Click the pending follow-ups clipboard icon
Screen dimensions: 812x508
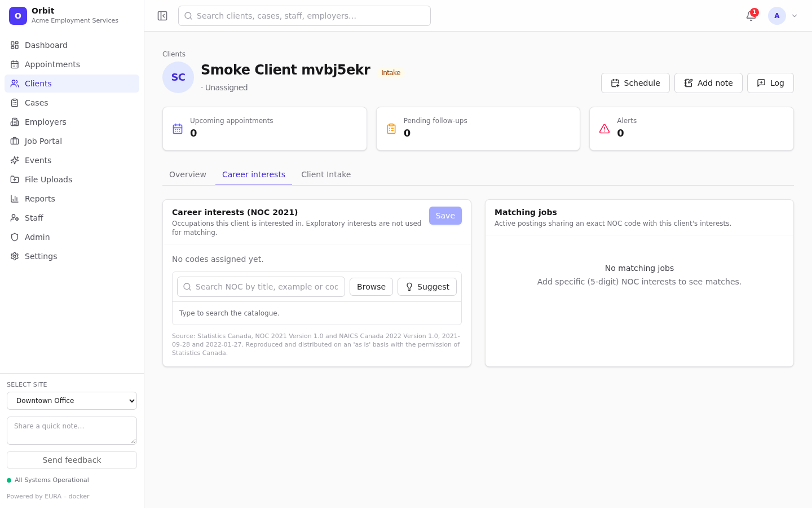point(391,129)
